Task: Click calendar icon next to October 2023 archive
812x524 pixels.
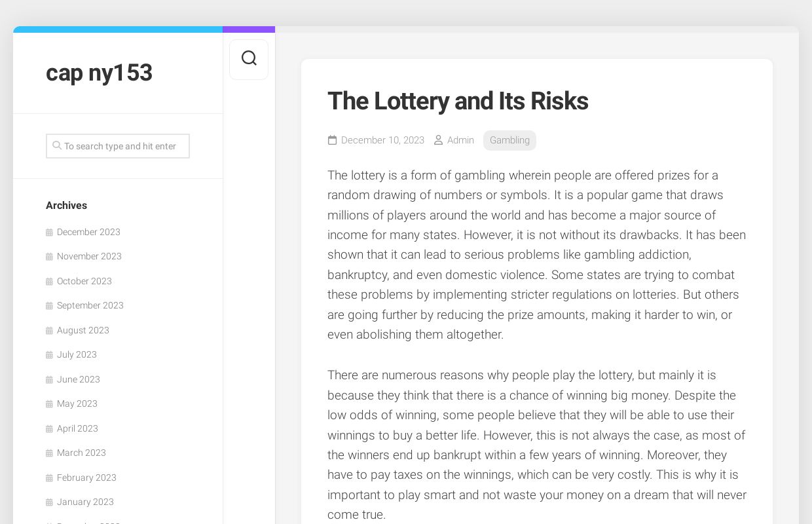Action: 49,282
